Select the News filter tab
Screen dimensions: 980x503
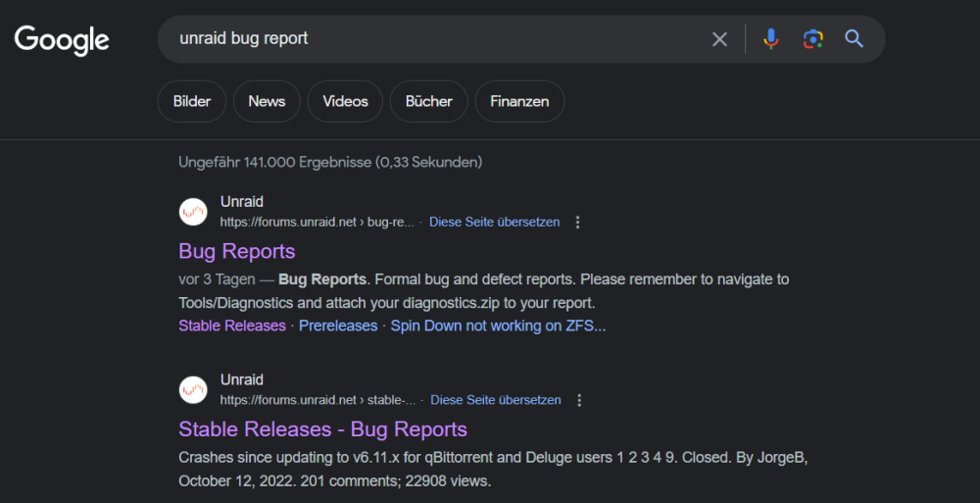click(267, 101)
